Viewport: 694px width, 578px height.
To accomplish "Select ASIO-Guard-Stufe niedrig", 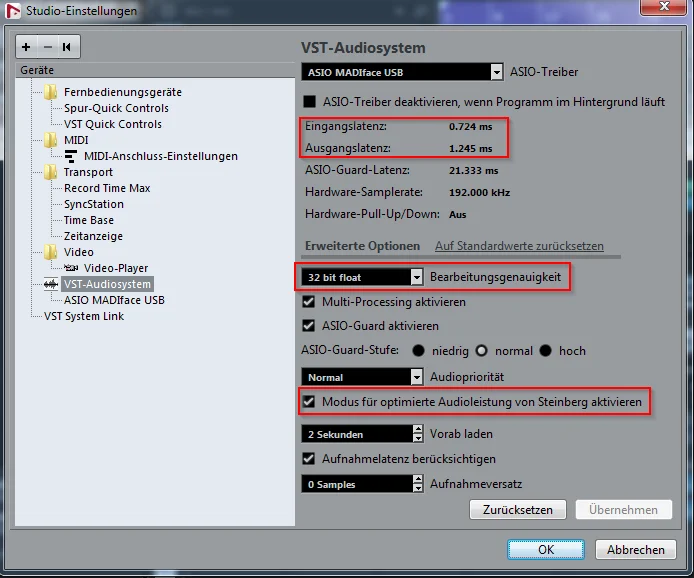I will (x=418, y=351).
